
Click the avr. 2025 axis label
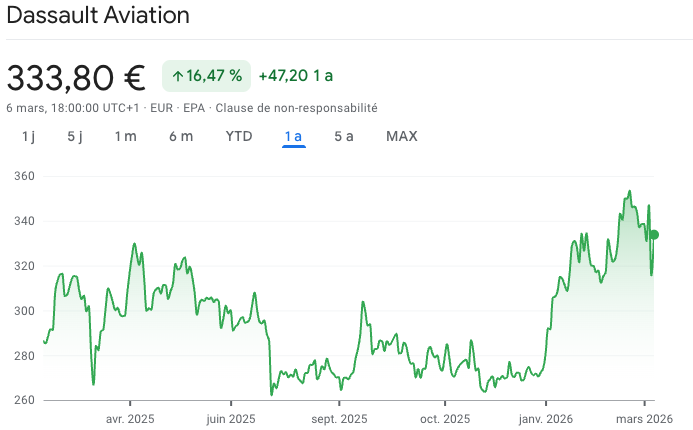click(130, 419)
